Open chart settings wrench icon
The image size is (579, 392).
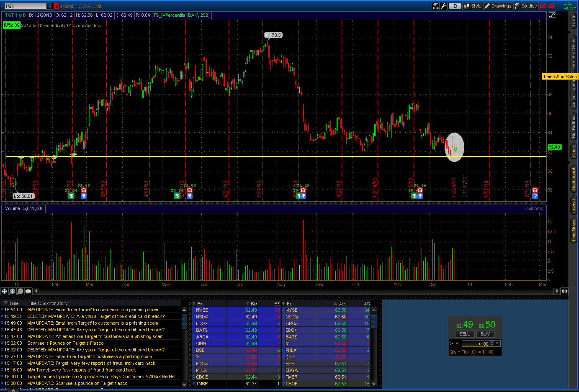[444, 6]
